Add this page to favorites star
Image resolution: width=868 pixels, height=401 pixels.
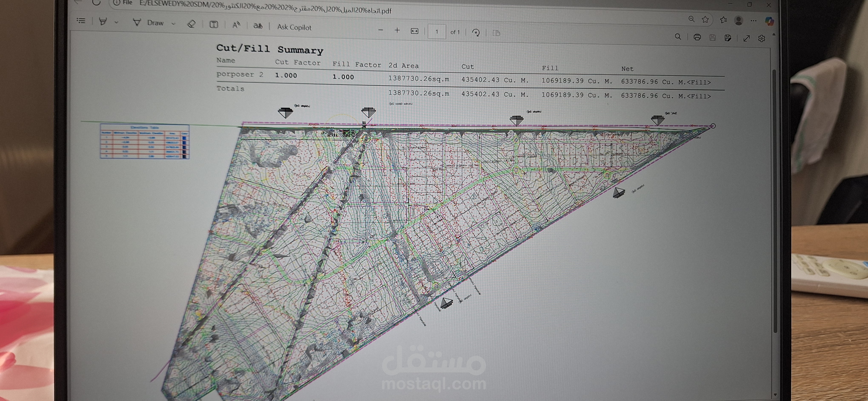pos(705,20)
